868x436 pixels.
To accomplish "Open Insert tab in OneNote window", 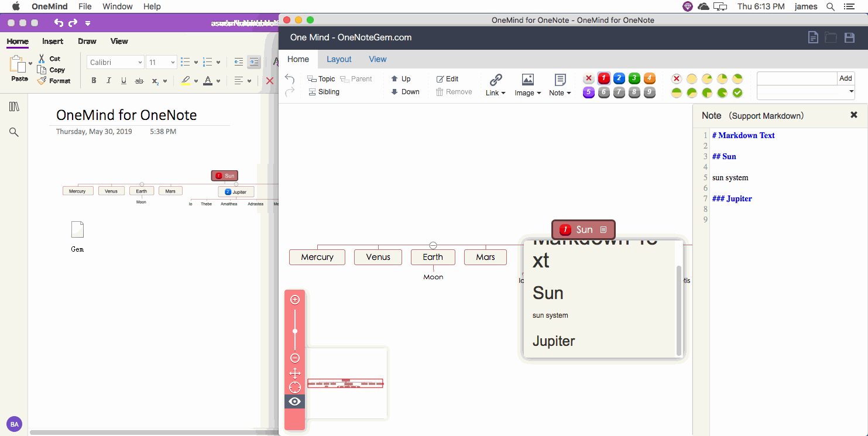I will click(x=53, y=42).
